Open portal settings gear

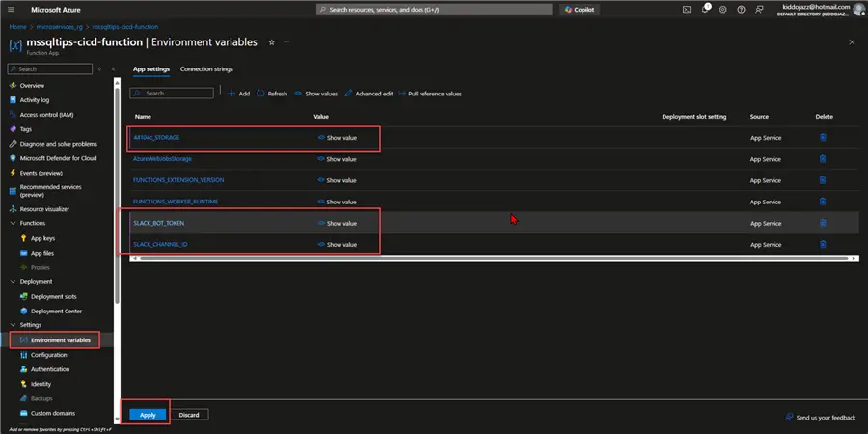pos(723,10)
